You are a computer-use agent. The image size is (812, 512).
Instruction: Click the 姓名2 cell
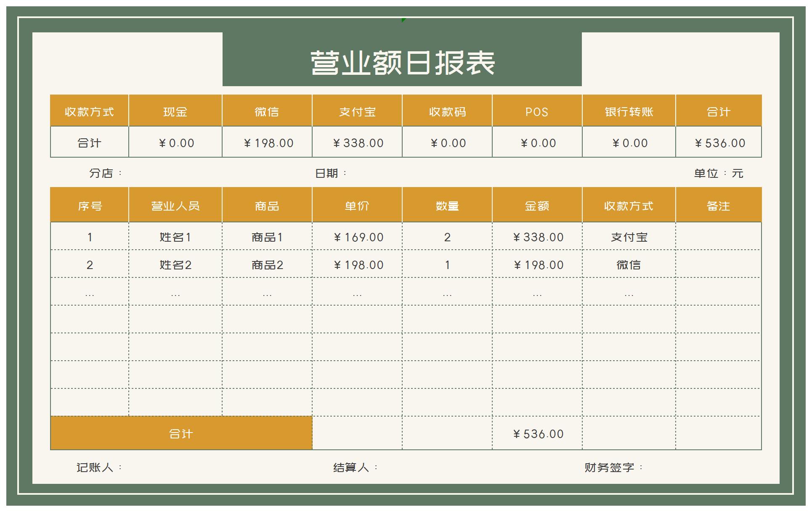[x=175, y=264]
